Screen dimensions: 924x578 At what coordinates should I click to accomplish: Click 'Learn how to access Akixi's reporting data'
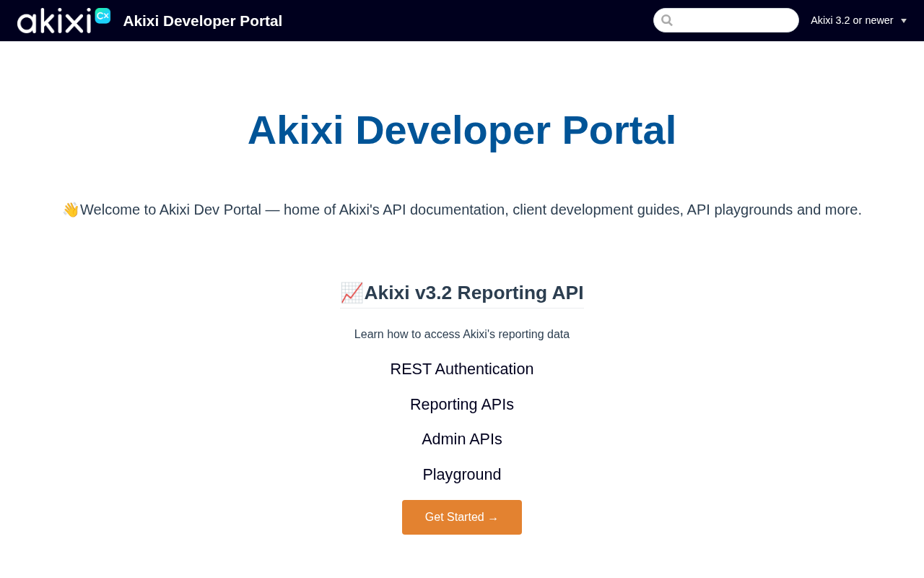pyautogui.click(x=462, y=335)
